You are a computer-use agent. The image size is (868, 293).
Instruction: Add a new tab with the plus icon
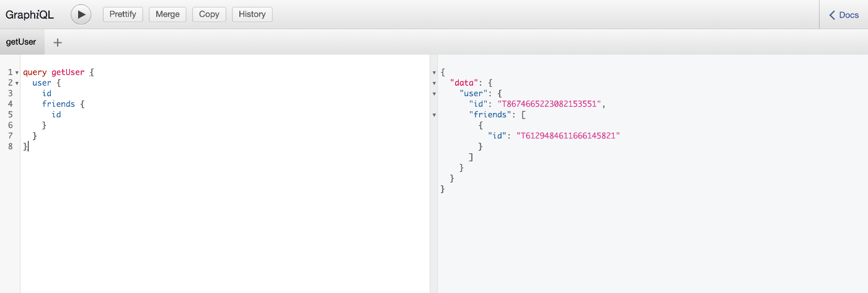tap(58, 42)
